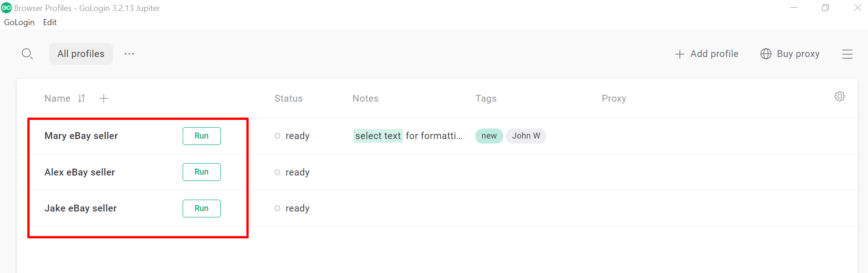Image resolution: width=868 pixels, height=273 pixels.
Task: Click the plus icon next to Name column
Action: click(104, 98)
